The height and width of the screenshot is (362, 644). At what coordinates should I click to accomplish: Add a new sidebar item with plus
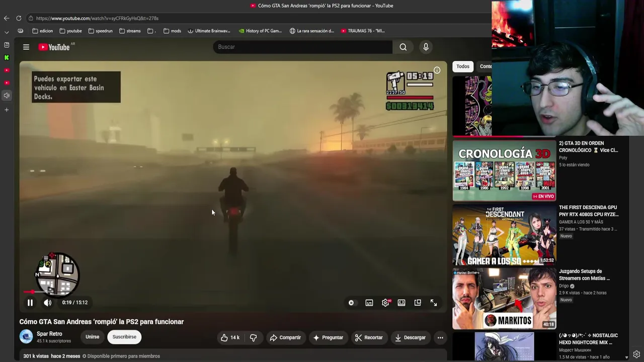point(7,110)
